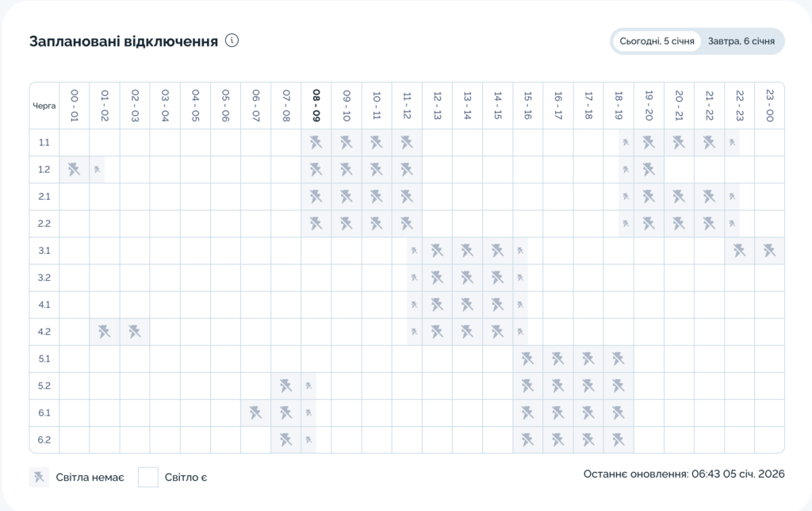
Task: Select queue row label 4.1
Action: pyautogui.click(x=44, y=305)
